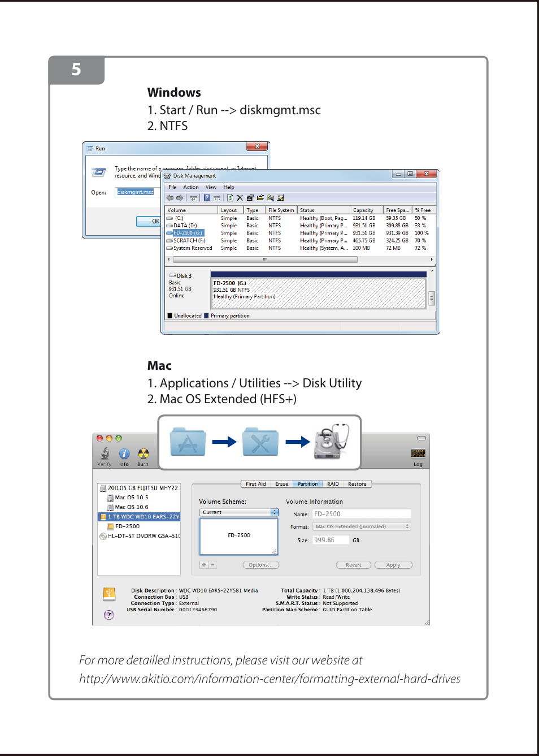Click the Refresh icon in Disk Management toolbar
Screen dimensions: 539x756
pyautogui.click(x=230, y=198)
